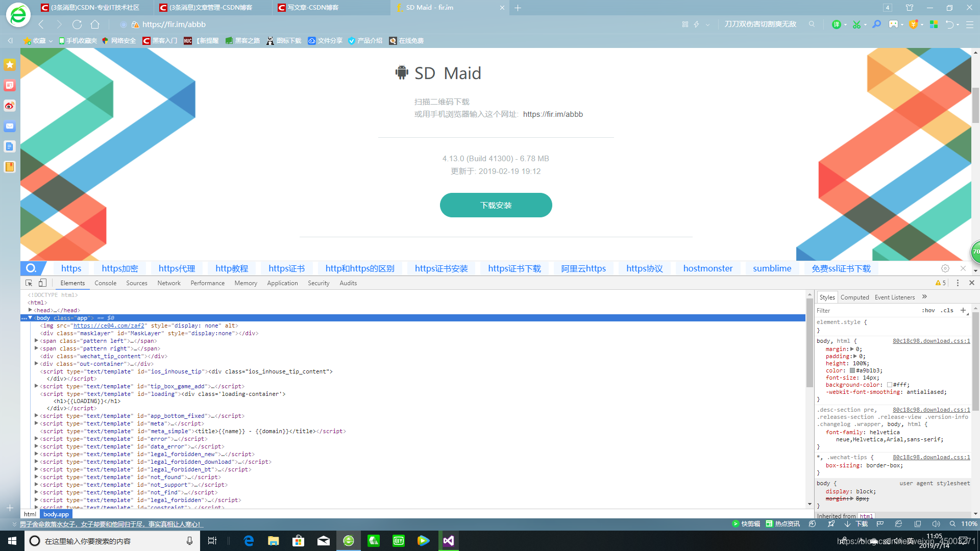The height and width of the screenshot is (551, 980).
Task: Open the skin t-shirt icon in title bar
Action: pos(910,8)
